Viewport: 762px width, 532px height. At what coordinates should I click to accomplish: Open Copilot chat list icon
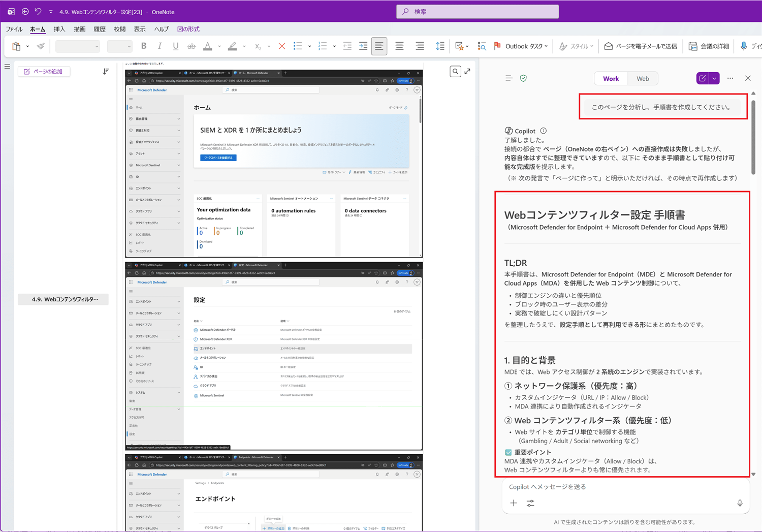(509, 78)
